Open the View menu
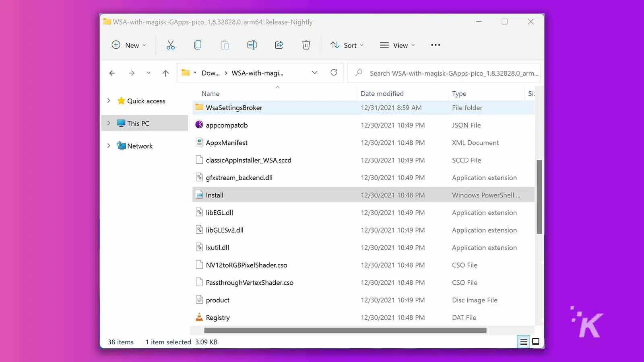The height and width of the screenshot is (362, 644). [397, 45]
